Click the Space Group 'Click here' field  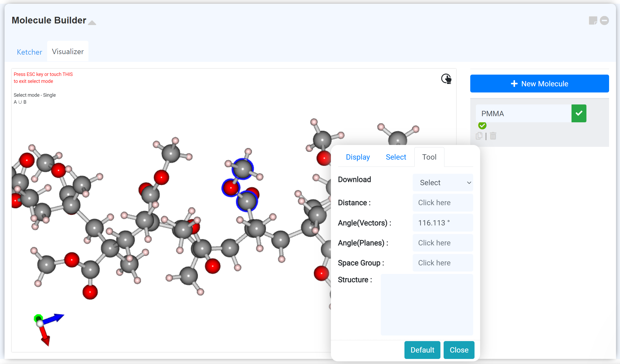pos(443,263)
